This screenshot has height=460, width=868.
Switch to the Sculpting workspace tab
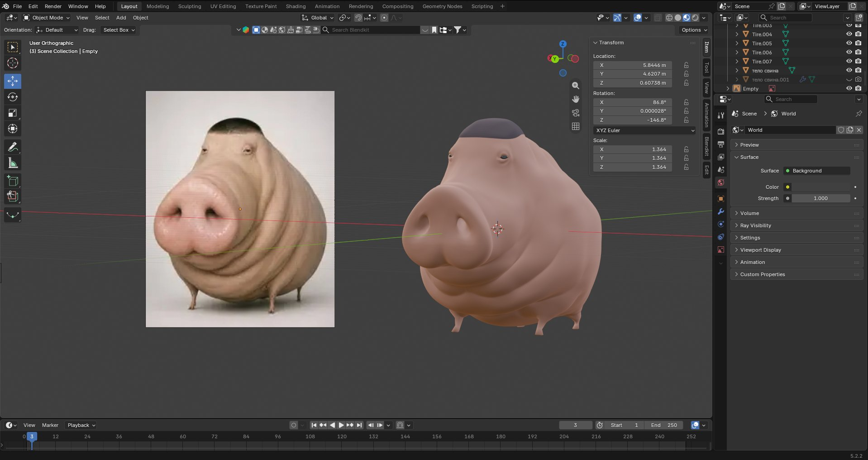190,6
